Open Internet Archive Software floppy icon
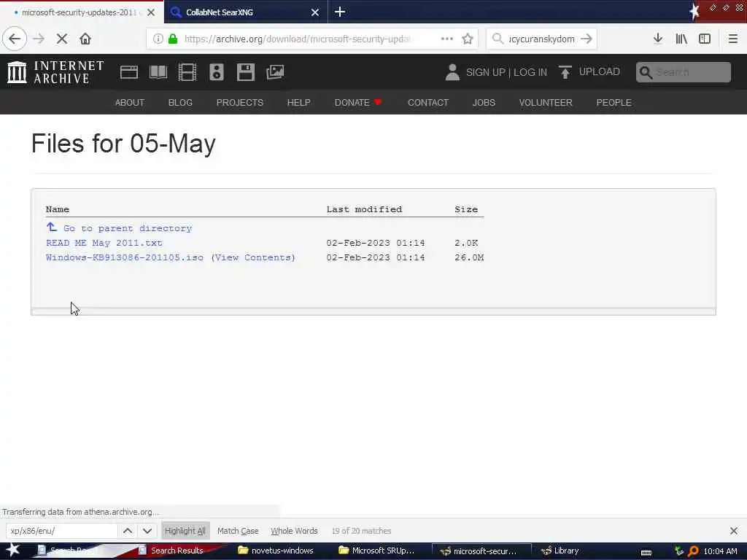This screenshot has height=560, width=747. tap(246, 72)
